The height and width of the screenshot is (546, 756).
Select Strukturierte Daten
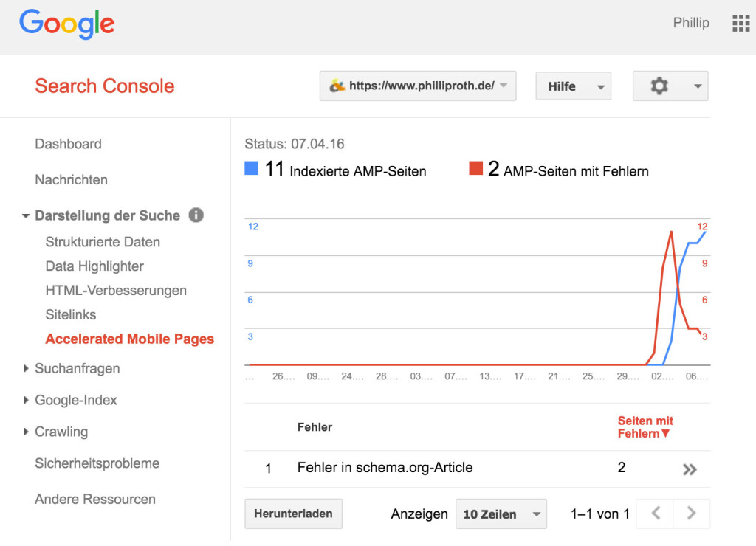[102, 242]
